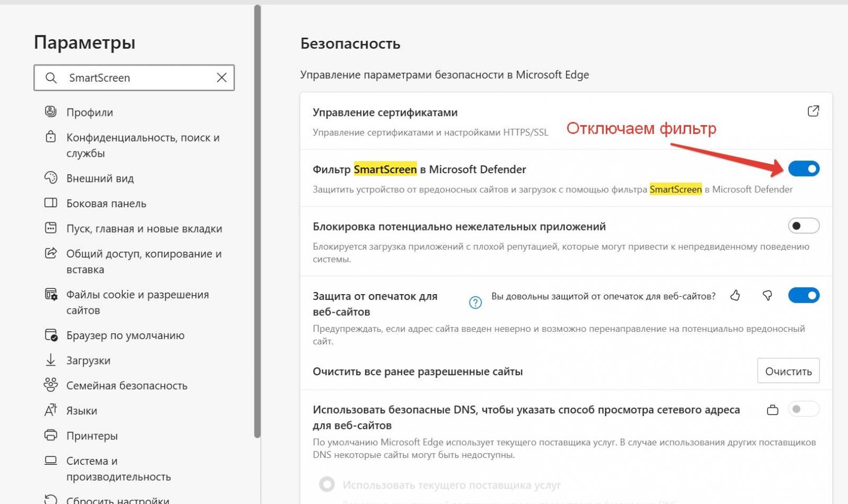Viewport: 848px width, 504px height.
Task: Clear the SmartScreen search field
Action: coord(222,77)
